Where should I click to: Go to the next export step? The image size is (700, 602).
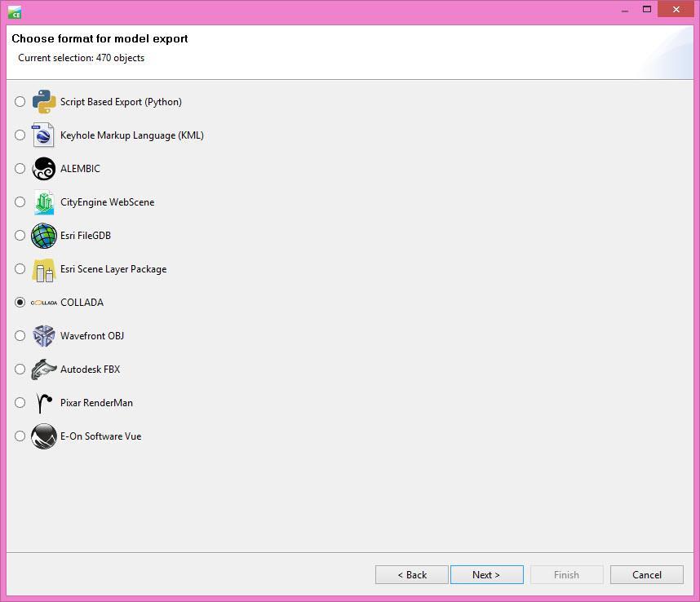(486, 575)
